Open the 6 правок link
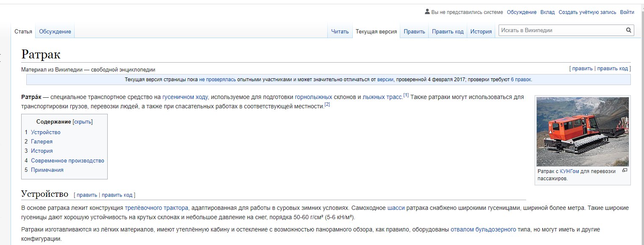Screen dimensions: 644x245 (521, 80)
